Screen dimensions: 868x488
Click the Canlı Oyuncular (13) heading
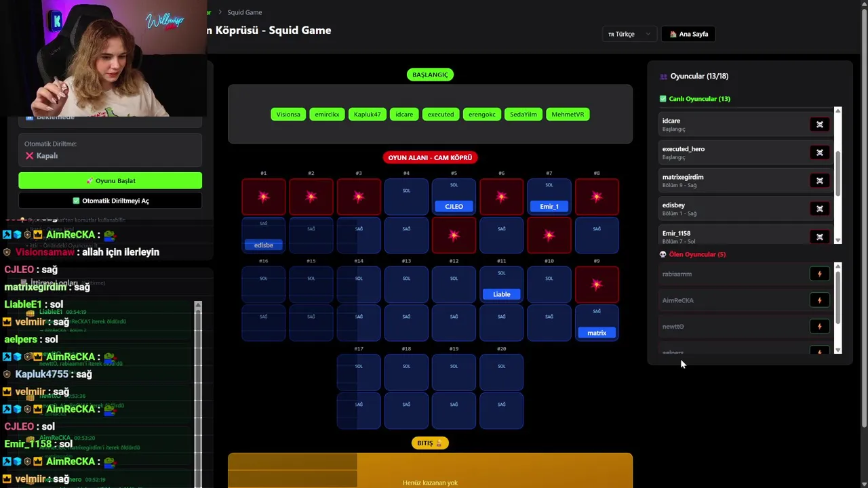click(695, 99)
